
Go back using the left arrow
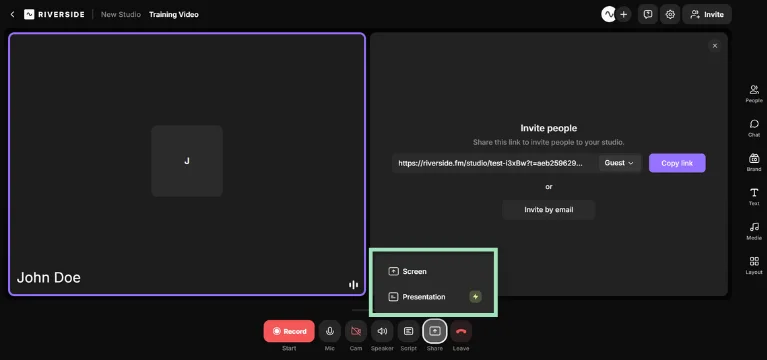tap(13, 15)
